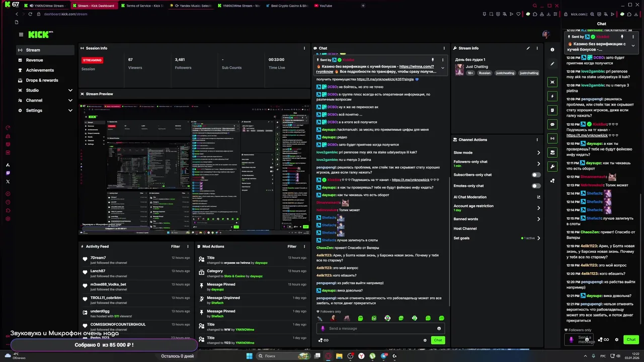
Task: Click the Windows taskbar search box
Action: pos(283,356)
